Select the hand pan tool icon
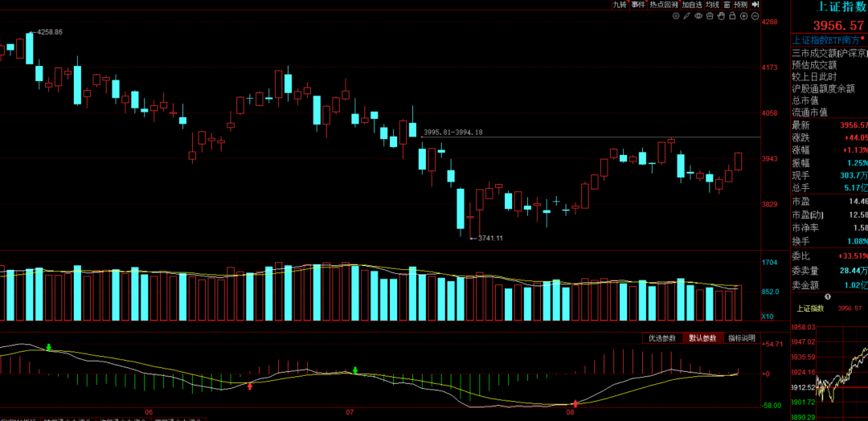 coord(721,17)
